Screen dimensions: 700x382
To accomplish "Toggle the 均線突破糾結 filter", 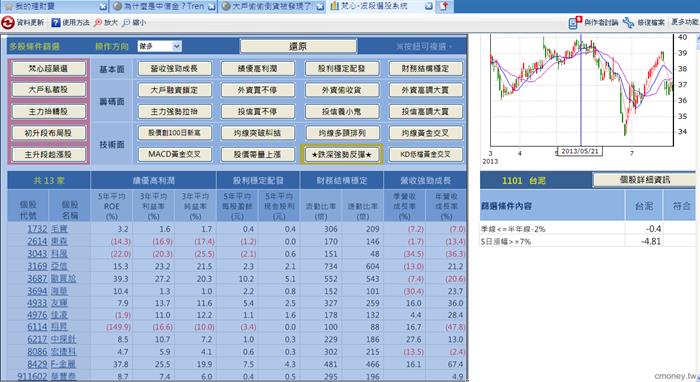I will 258,133.
